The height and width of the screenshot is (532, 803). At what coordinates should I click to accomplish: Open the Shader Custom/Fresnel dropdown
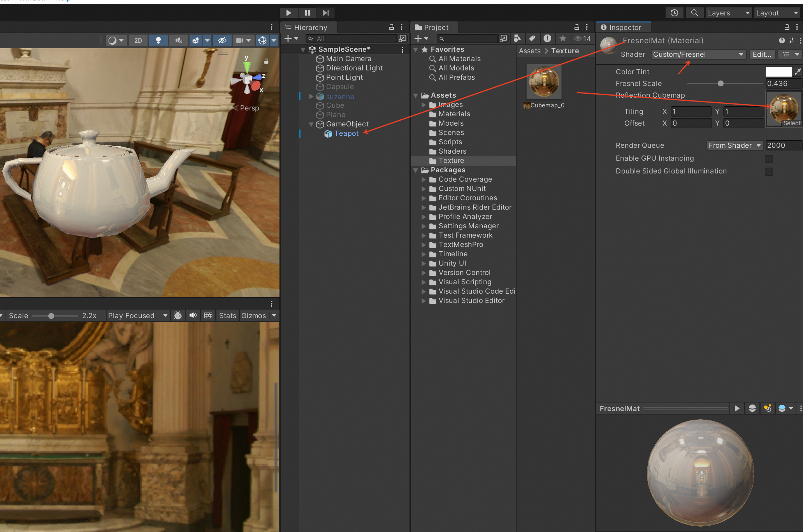click(x=698, y=54)
